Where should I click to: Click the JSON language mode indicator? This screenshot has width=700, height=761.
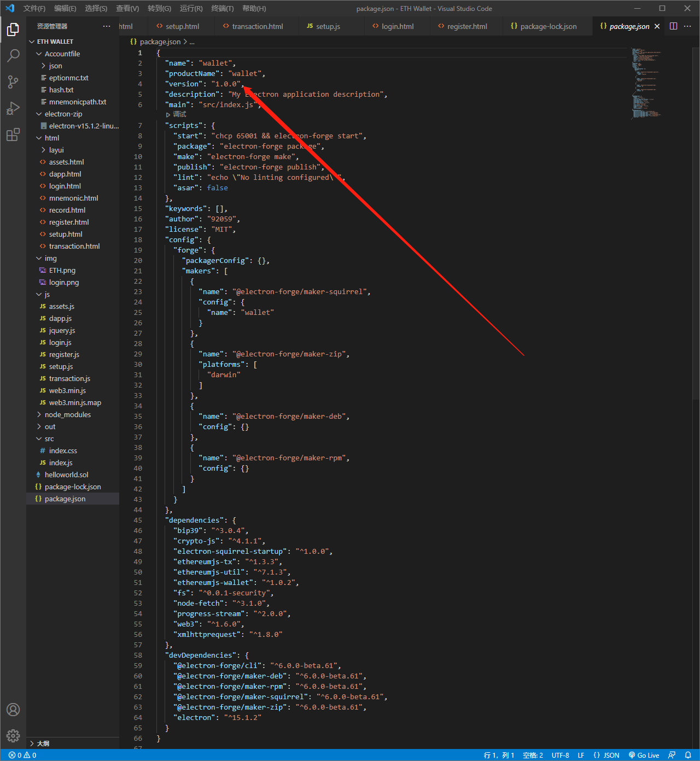point(606,755)
